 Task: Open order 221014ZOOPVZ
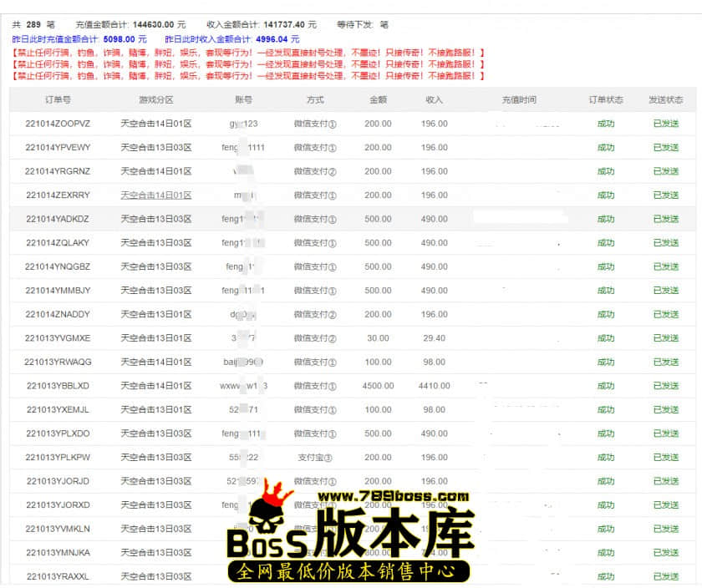click(58, 124)
